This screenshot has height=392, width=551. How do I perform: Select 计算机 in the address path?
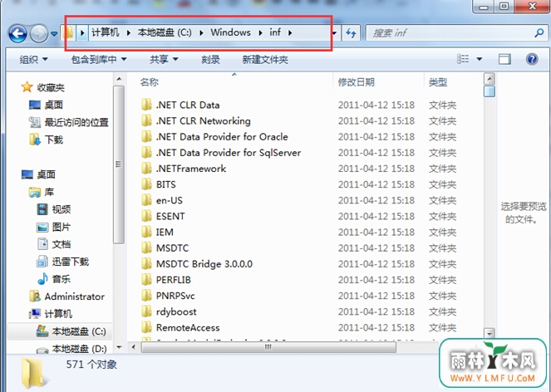pyautogui.click(x=105, y=32)
